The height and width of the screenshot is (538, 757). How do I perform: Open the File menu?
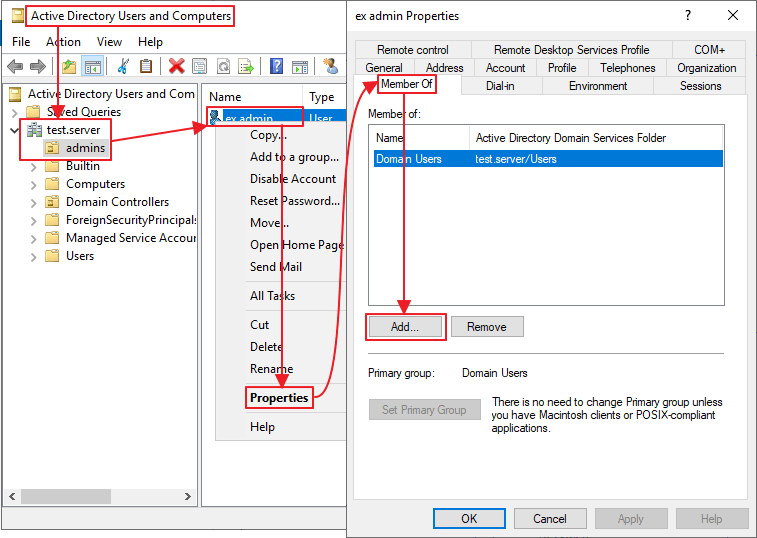point(21,42)
